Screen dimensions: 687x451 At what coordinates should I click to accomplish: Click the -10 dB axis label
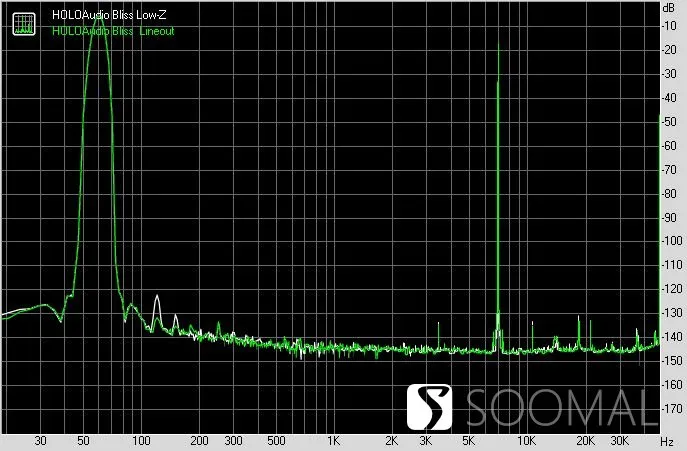(670, 25)
